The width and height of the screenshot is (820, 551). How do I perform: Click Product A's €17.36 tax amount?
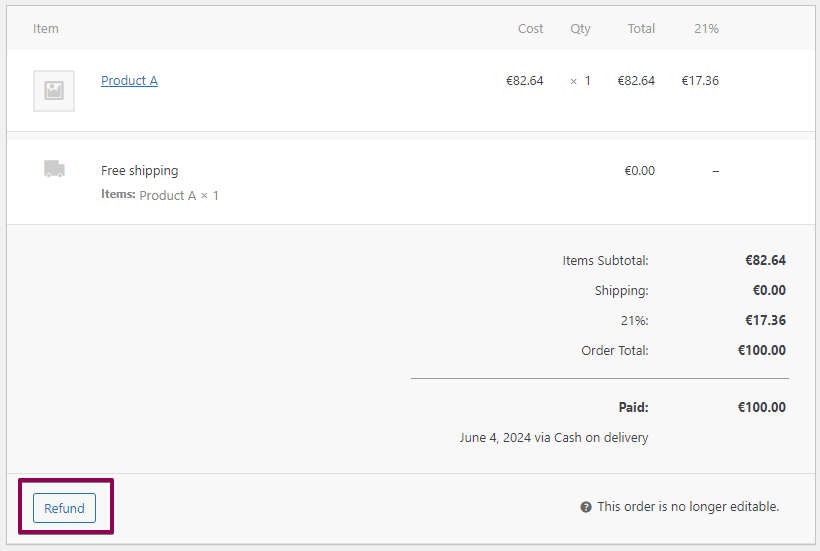700,81
